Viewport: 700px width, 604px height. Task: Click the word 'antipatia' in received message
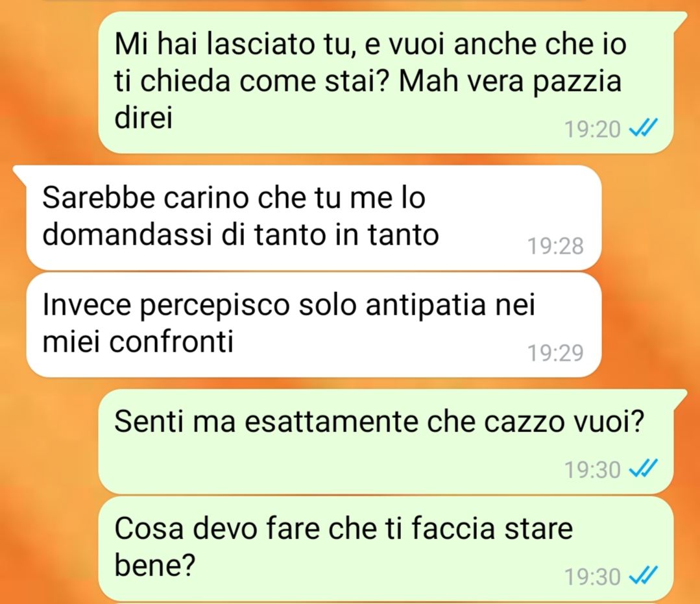426,306
